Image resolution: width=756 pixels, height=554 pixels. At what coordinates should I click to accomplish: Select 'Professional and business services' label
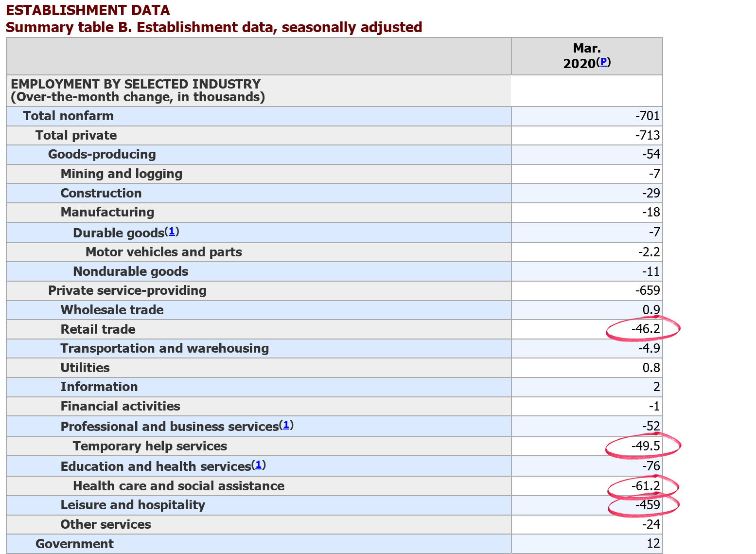170,427
